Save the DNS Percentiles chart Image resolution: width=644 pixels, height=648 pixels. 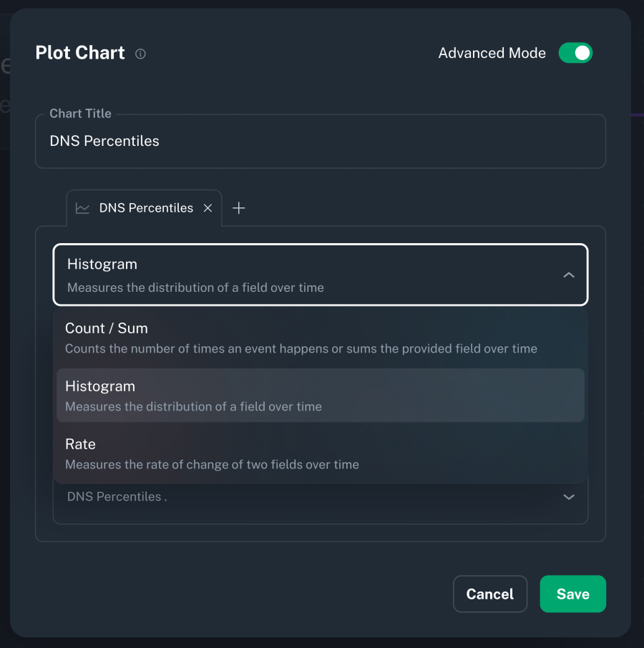[x=572, y=594]
